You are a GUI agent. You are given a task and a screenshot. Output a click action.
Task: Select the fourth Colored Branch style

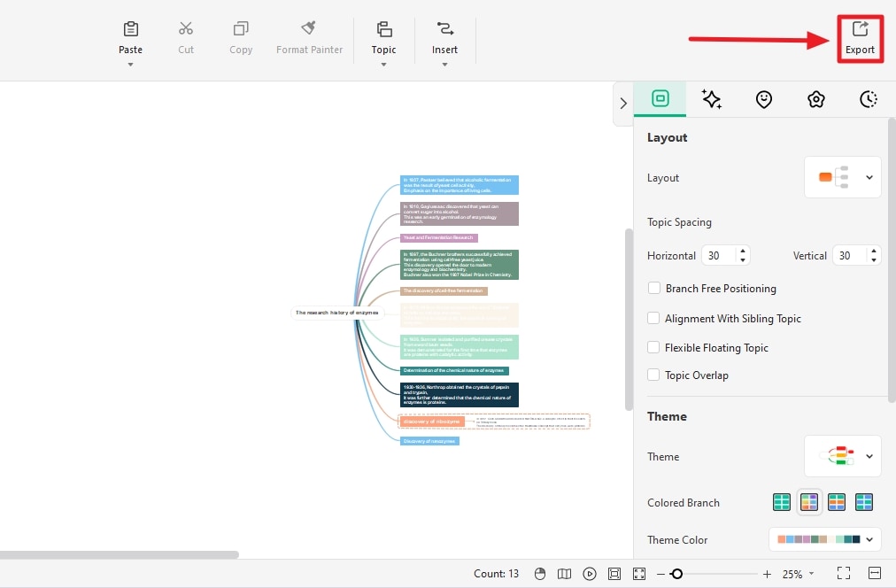pos(863,502)
